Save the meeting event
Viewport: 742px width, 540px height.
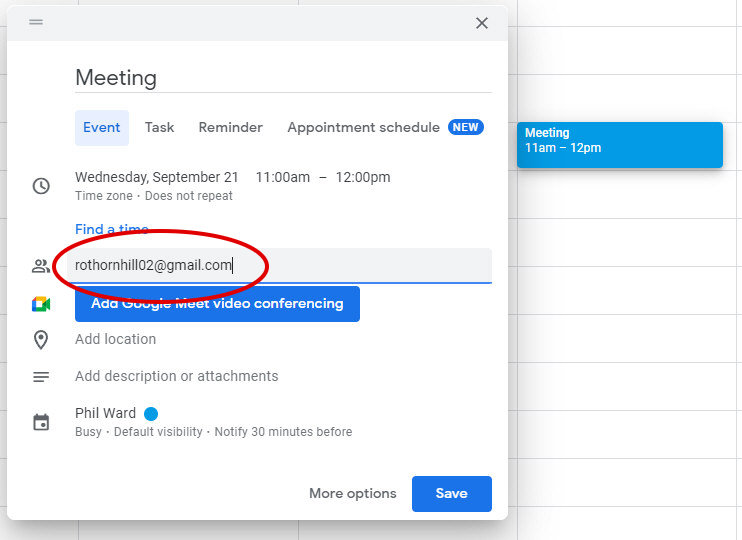pos(451,494)
